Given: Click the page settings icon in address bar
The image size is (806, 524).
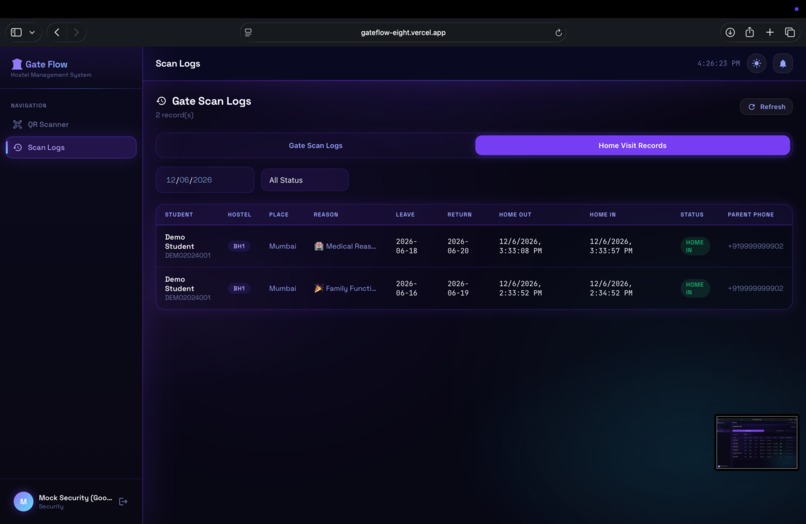Looking at the screenshot, I should coord(248,32).
